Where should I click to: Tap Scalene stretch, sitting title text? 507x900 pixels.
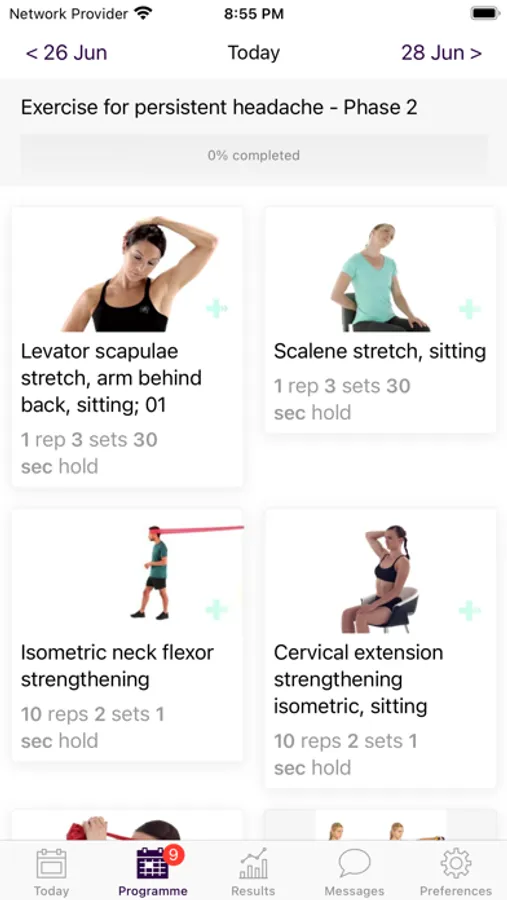click(x=380, y=351)
